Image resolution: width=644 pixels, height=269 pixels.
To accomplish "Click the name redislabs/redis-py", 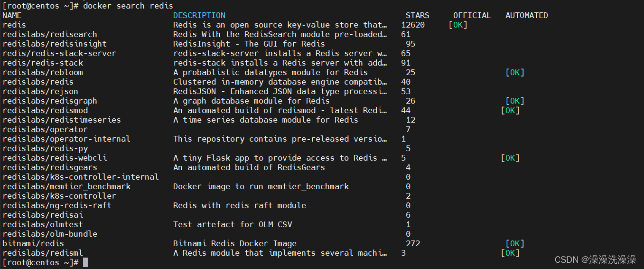I will [45, 148].
